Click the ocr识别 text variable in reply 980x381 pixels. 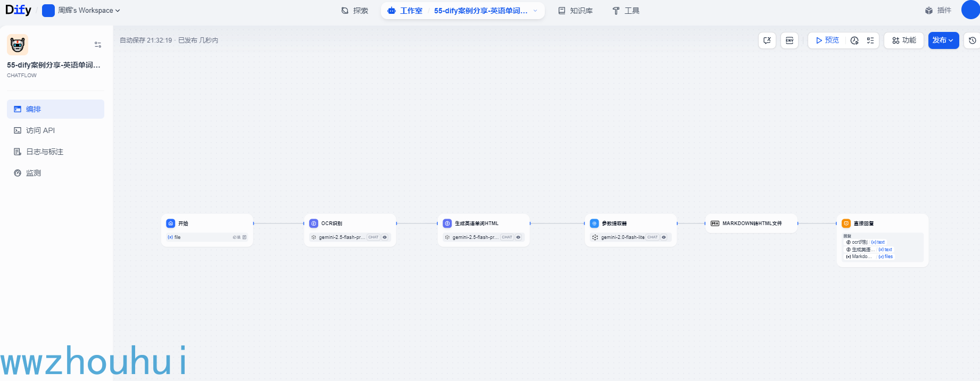[866, 242]
